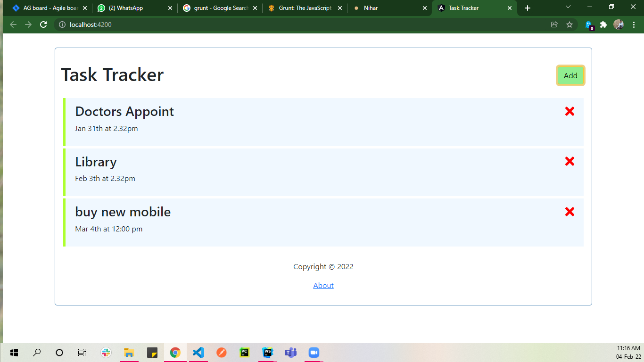Remove the Library task with red X
This screenshot has width=644, height=362.
pyautogui.click(x=570, y=161)
